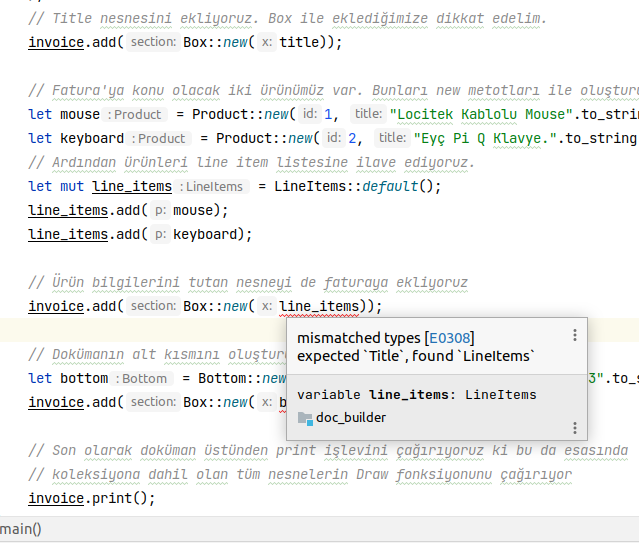
Task: Click the Product type hint after mouse variable
Action: pos(138,115)
